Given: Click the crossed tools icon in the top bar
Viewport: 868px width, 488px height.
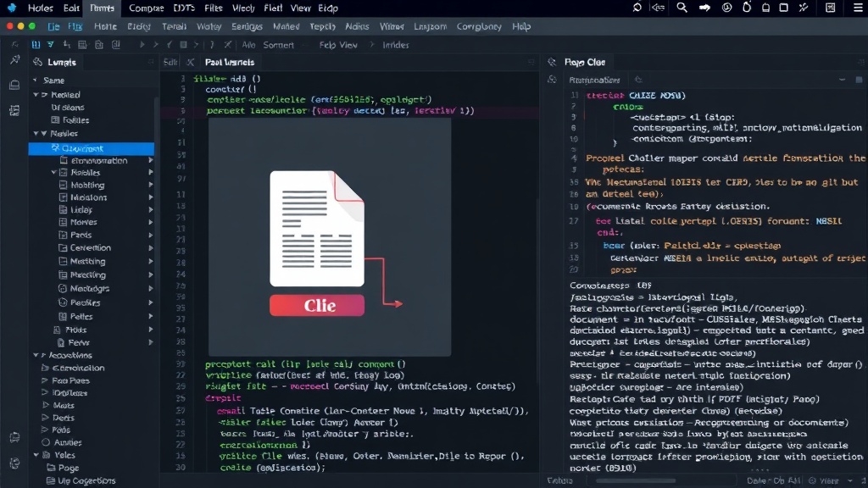Looking at the screenshot, I should (804, 8).
